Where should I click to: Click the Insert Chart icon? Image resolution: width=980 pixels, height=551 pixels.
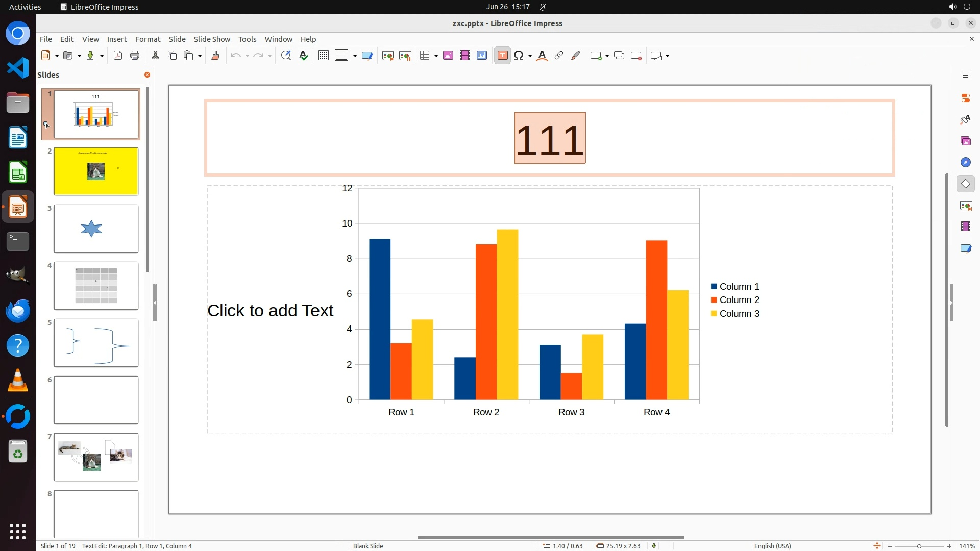point(482,56)
